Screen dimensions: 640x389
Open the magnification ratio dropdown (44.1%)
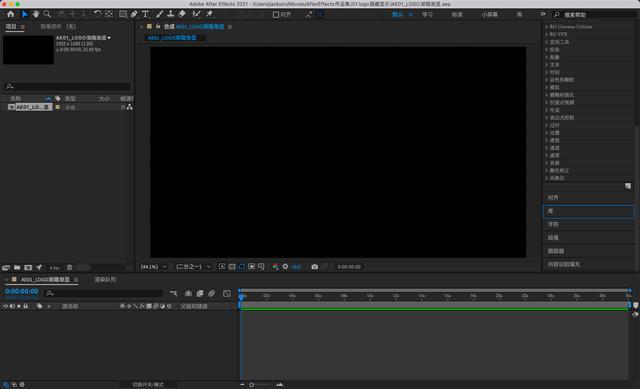click(153, 267)
